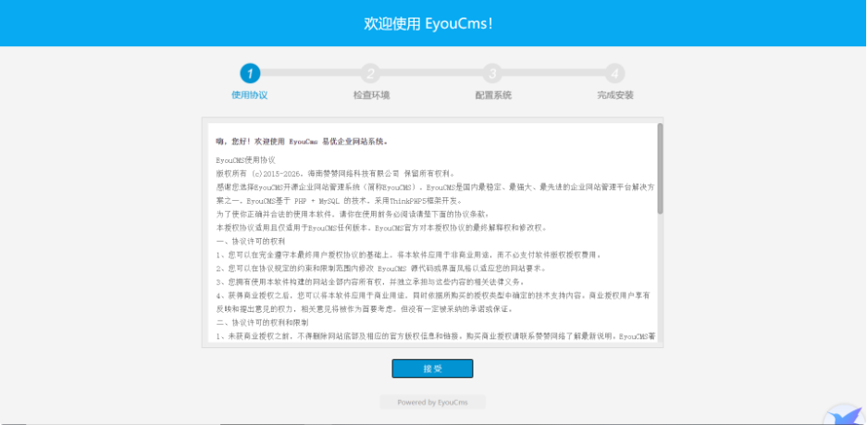Viewport: 868px width, 425px height.
Task: Click the agreement scrollbar thumb
Action: tap(660, 169)
